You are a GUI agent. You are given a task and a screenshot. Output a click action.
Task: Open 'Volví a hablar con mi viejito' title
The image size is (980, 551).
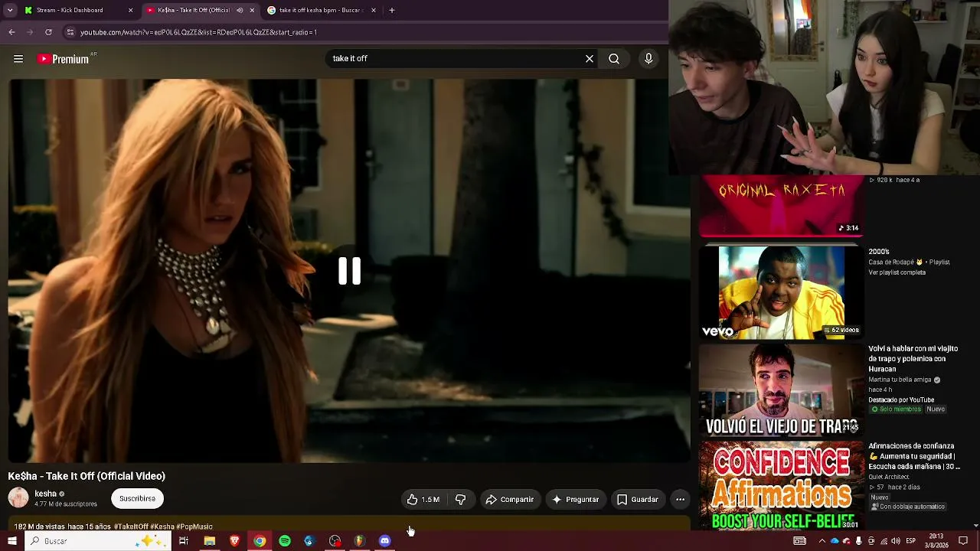pyautogui.click(x=913, y=359)
